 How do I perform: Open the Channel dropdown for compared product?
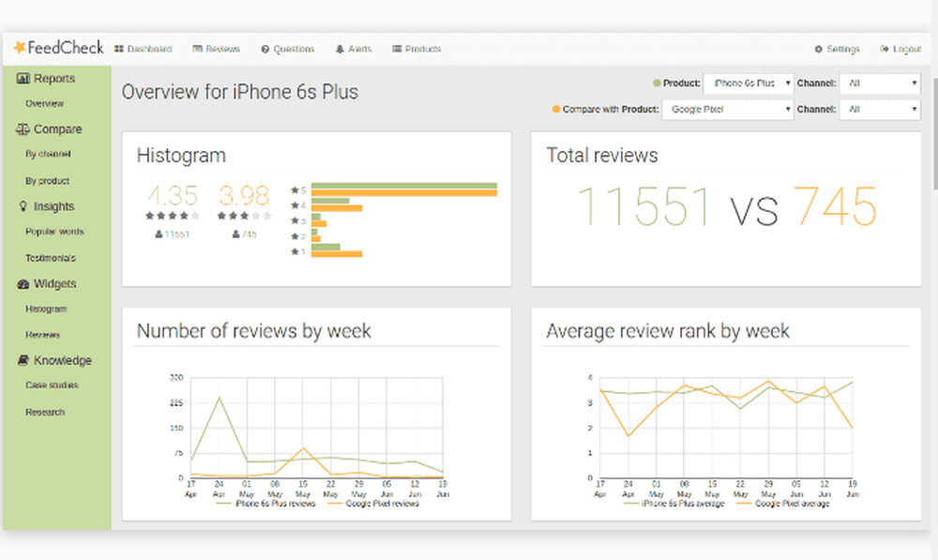[880, 110]
